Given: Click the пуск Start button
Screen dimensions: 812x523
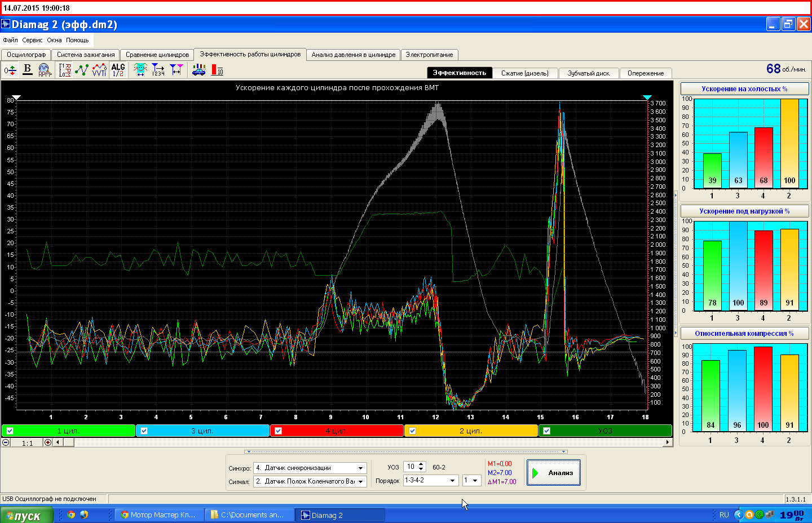Looking at the screenshot, I should pos(27,515).
